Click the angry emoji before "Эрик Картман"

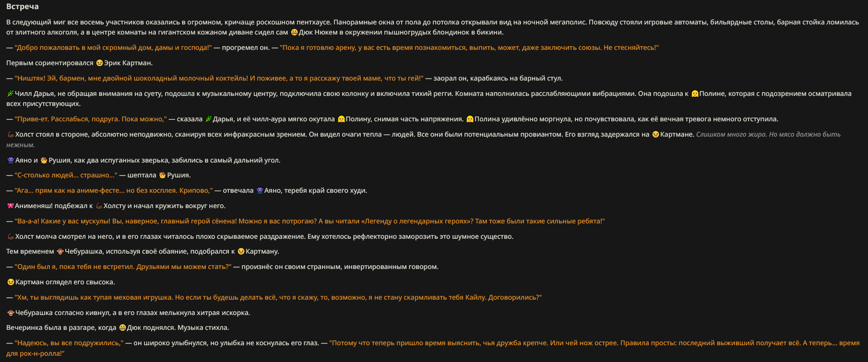click(99, 63)
